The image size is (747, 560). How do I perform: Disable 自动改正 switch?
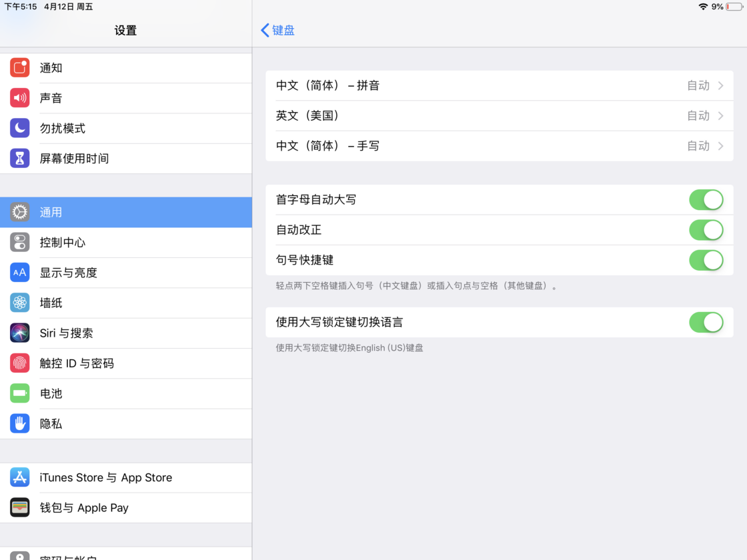click(706, 230)
